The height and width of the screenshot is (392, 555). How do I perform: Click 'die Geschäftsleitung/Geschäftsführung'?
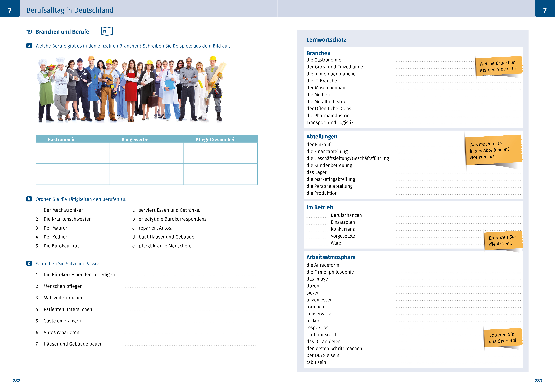pyautogui.click(x=348, y=158)
